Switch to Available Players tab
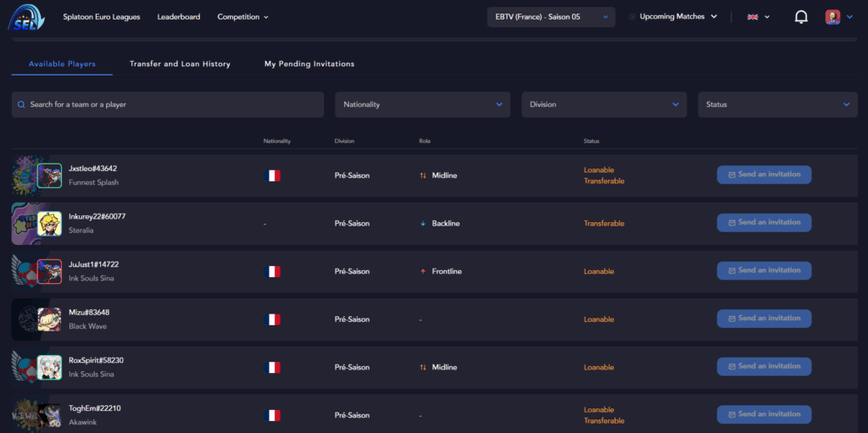Viewport: 868px width, 433px height. [62, 64]
